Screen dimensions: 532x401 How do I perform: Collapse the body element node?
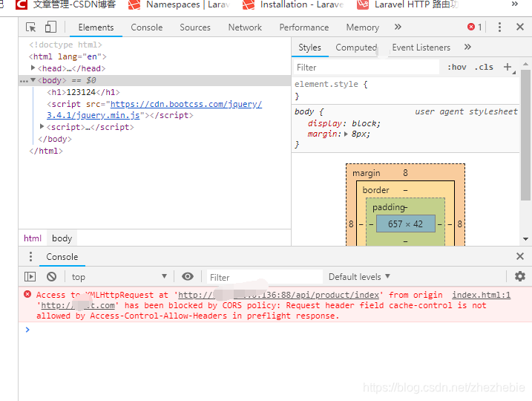[33, 80]
